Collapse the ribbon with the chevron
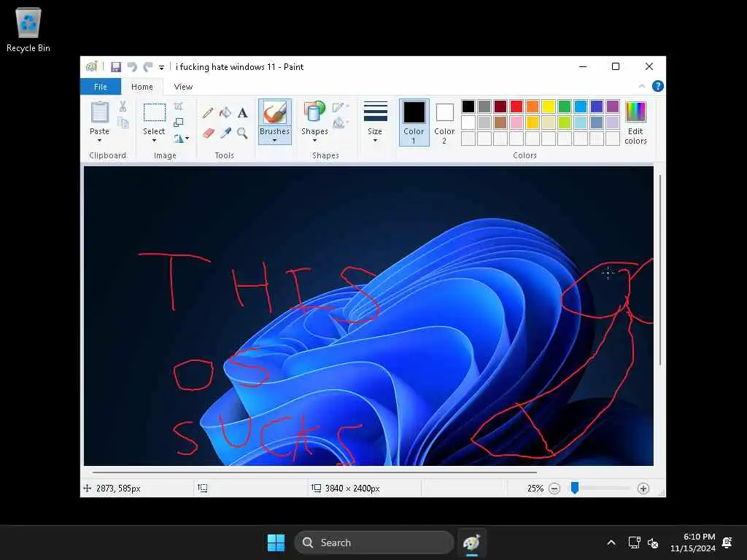This screenshot has height=560, width=747. click(x=642, y=86)
